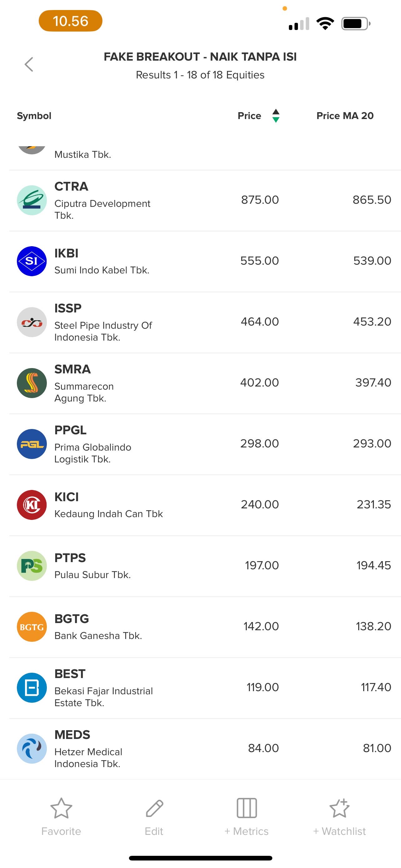Image resolution: width=401 pixels, height=868 pixels.
Task: Tap the add to Watchlist star icon
Action: tap(339, 808)
